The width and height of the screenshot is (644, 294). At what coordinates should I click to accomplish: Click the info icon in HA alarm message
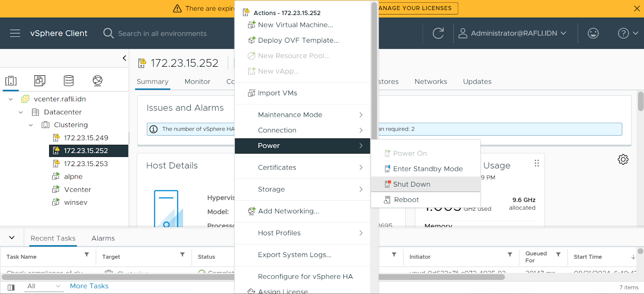coord(153,129)
